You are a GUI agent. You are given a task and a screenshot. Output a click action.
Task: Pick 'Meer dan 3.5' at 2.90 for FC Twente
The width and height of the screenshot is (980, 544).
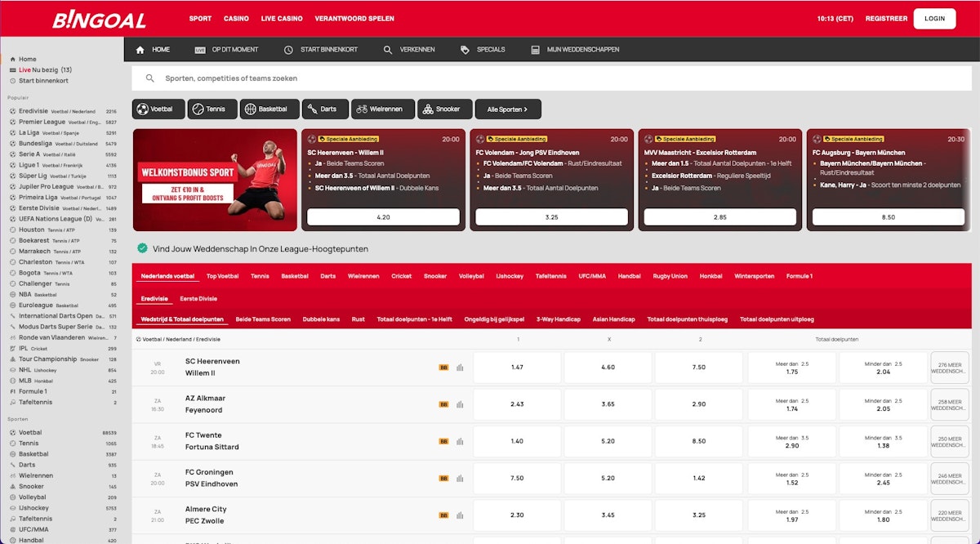tap(792, 441)
